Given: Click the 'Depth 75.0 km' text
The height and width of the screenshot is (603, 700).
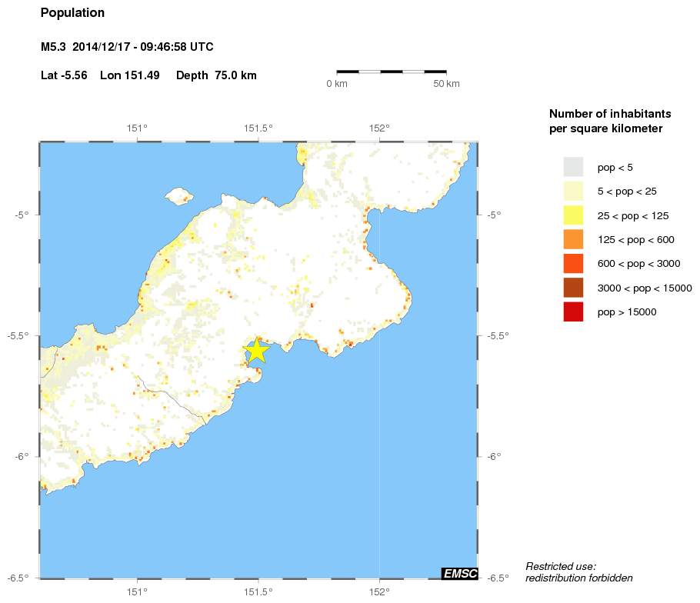Looking at the screenshot, I should (x=216, y=75).
